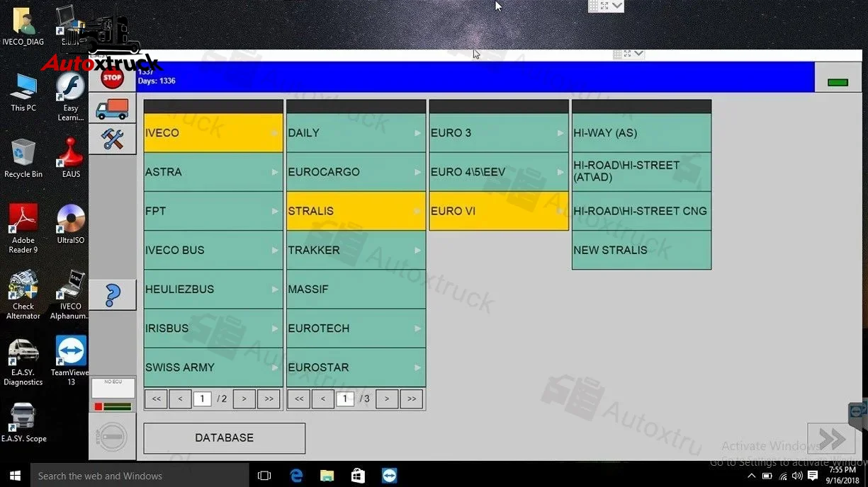
Task: Select the SWISS ARMY entry
Action: coord(213,367)
